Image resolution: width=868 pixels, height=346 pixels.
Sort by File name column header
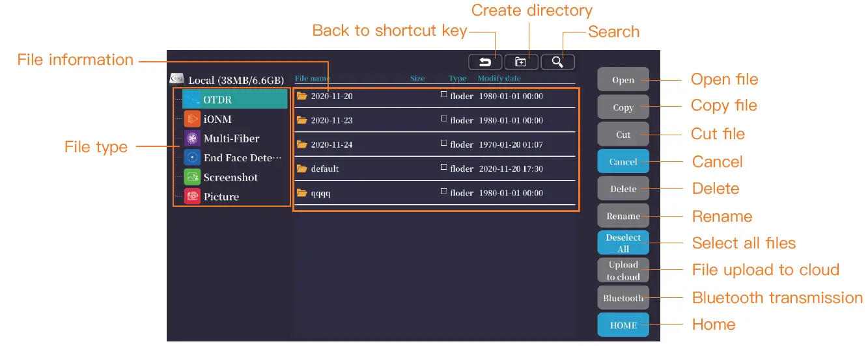[313, 79]
